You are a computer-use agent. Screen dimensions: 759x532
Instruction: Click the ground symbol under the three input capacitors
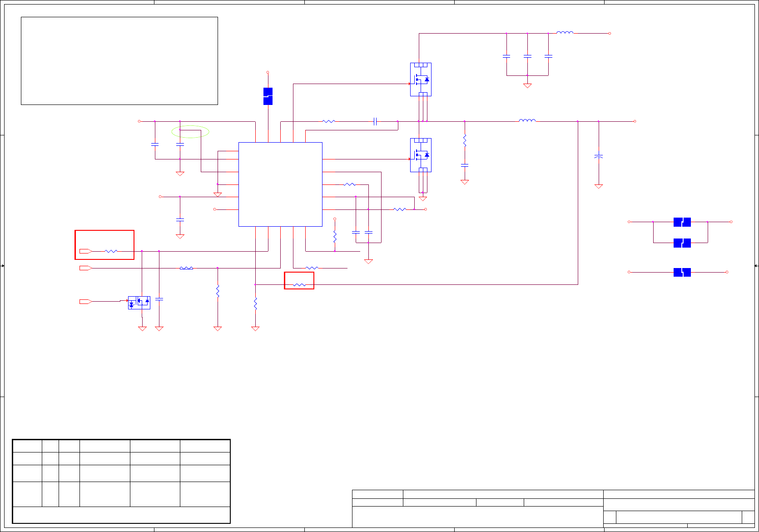click(x=527, y=85)
